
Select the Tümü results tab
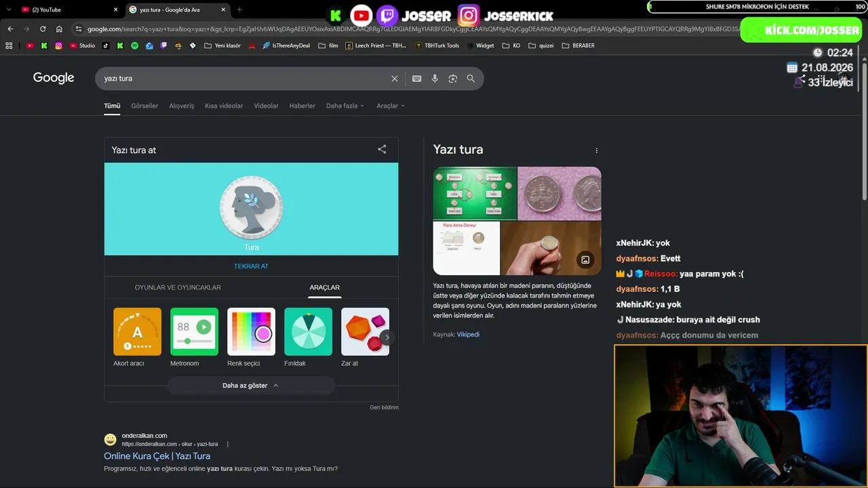112,106
